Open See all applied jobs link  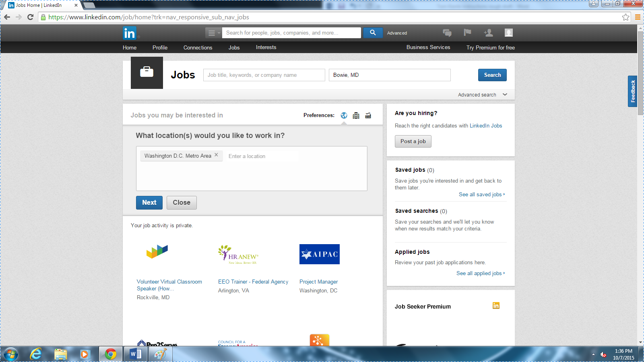point(481,273)
